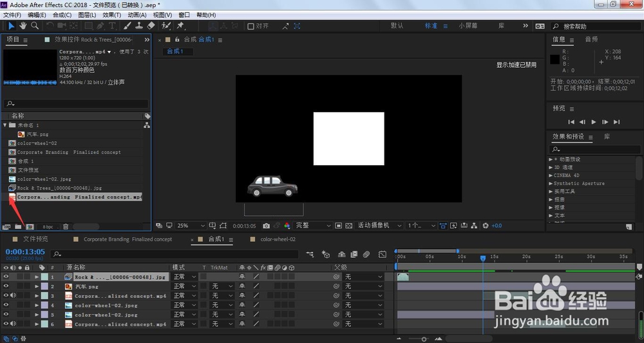Hide layer 4 color-wheel-02.jpeg eye toggle
644x343 pixels.
pos(6,305)
